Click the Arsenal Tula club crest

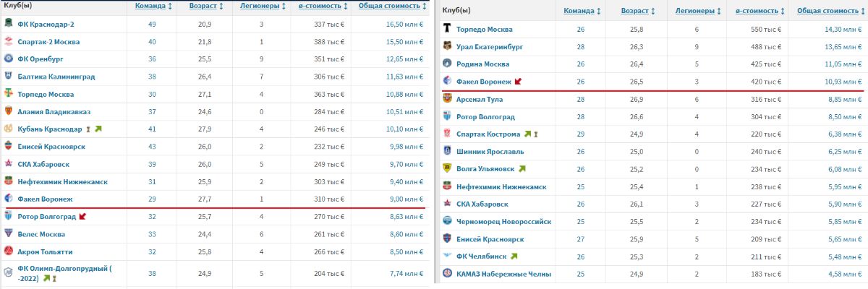pyautogui.click(x=446, y=100)
